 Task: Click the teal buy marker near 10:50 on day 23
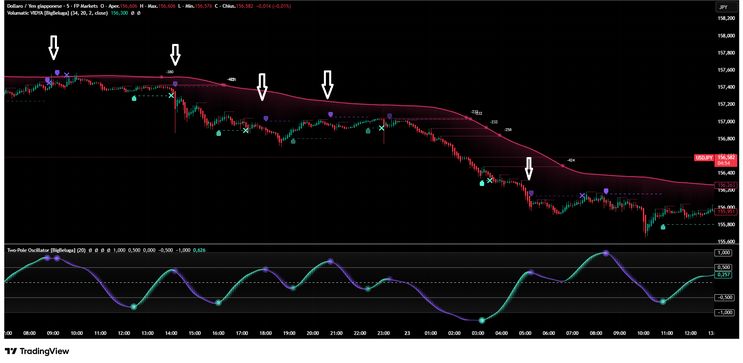click(x=663, y=227)
